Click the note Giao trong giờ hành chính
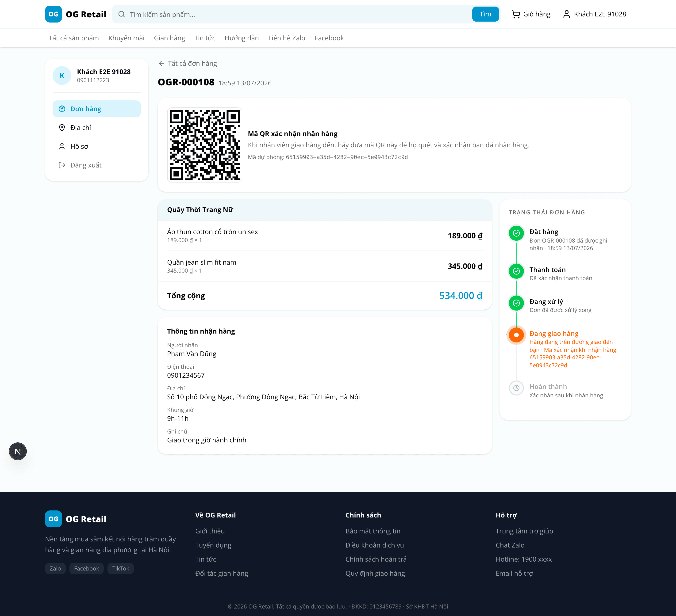The height and width of the screenshot is (616, 676). [207, 440]
